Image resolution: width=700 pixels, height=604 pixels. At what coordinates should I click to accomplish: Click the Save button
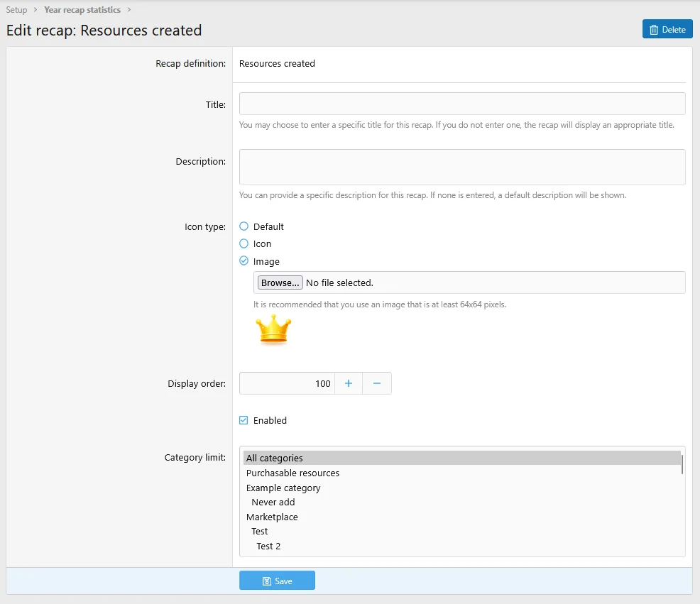(277, 581)
